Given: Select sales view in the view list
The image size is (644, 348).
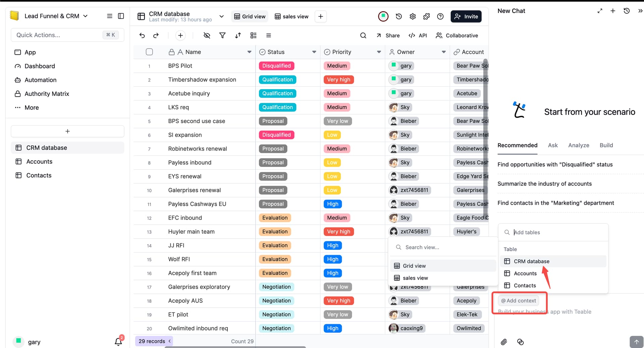Looking at the screenshot, I should [x=415, y=278].
